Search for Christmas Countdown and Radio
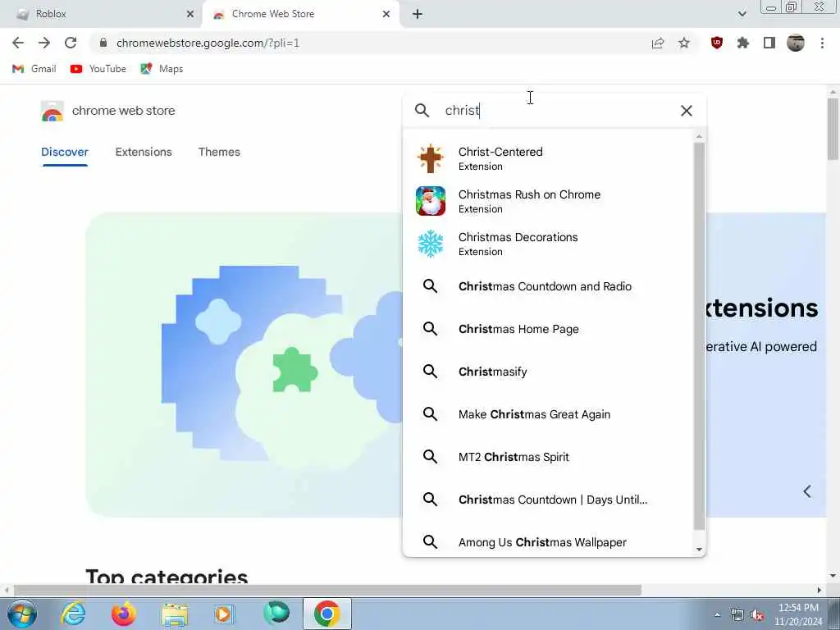840x630 pixels. (549, 286)
